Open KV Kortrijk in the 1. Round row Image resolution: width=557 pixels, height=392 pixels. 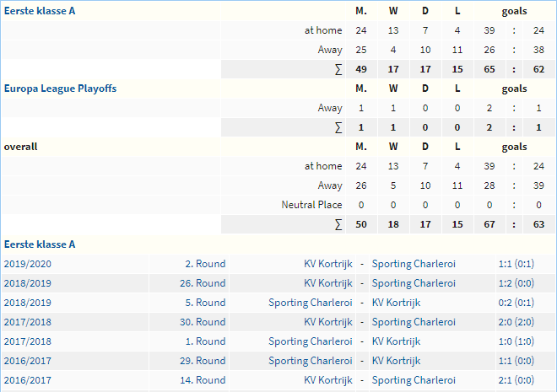396,341
